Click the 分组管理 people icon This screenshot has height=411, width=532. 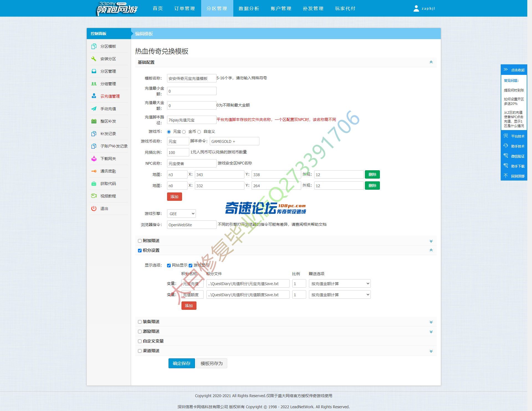coord(94,84)
